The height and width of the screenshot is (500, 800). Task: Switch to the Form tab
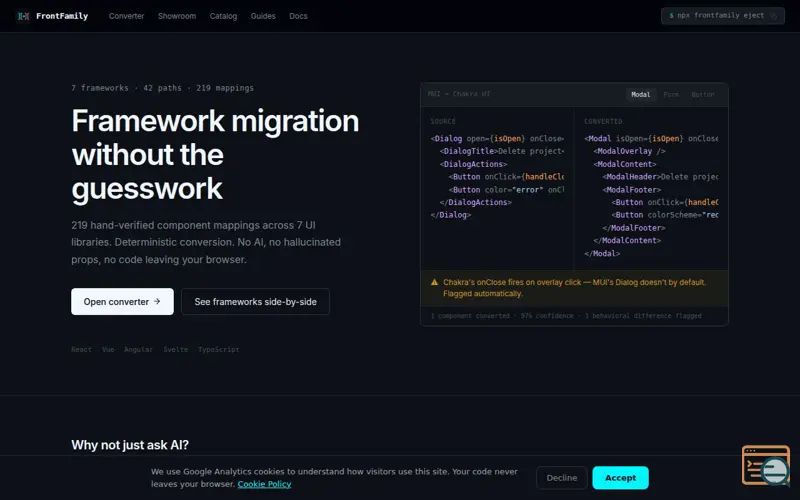click(671, 94)
